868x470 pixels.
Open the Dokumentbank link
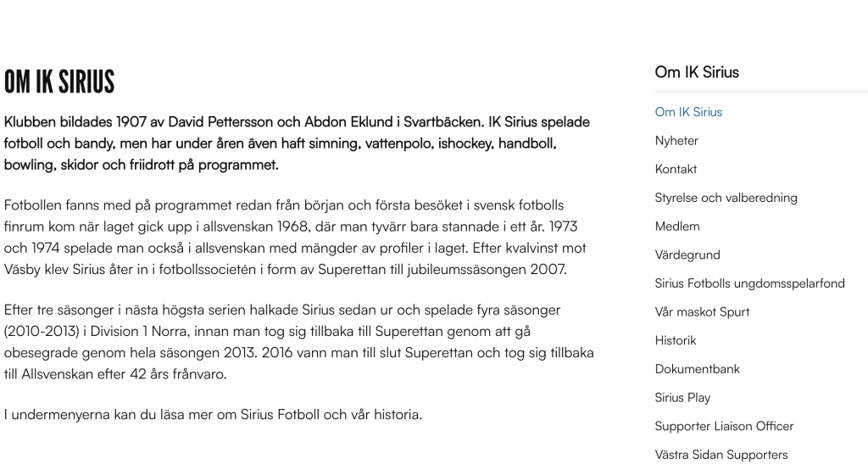tap(698, 369)
